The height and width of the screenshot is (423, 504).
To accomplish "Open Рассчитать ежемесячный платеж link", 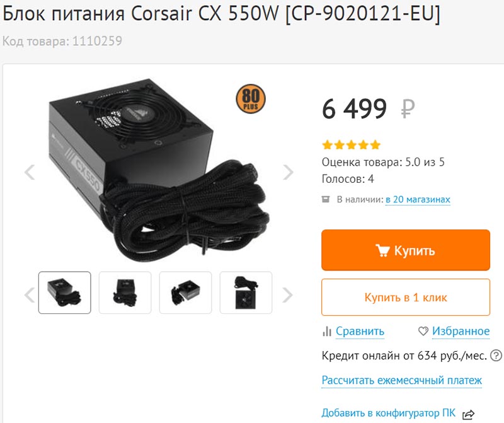I will click(x=402, y=380).
